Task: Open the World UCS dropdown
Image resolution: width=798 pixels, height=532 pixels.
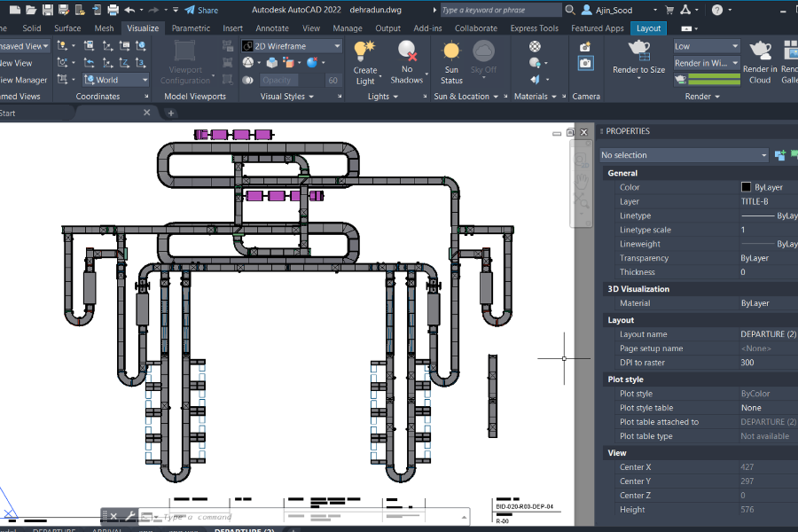Action: point(116,80)
